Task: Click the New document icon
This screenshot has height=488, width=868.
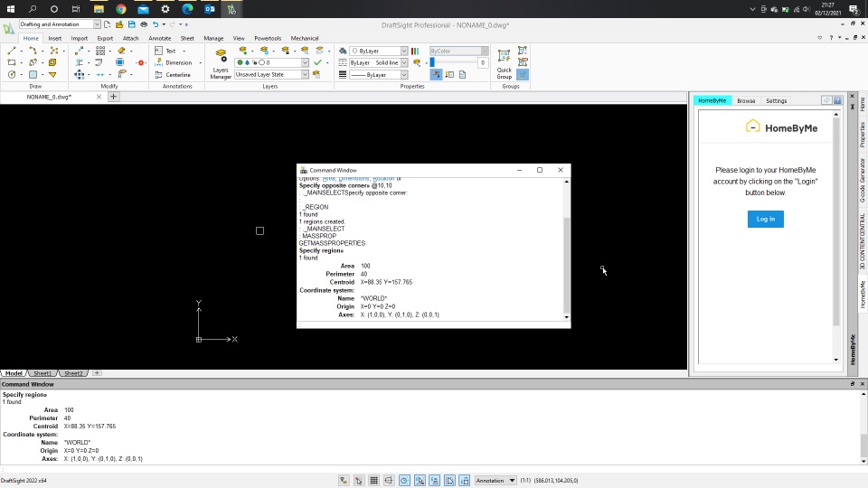Action: [108, 24]
